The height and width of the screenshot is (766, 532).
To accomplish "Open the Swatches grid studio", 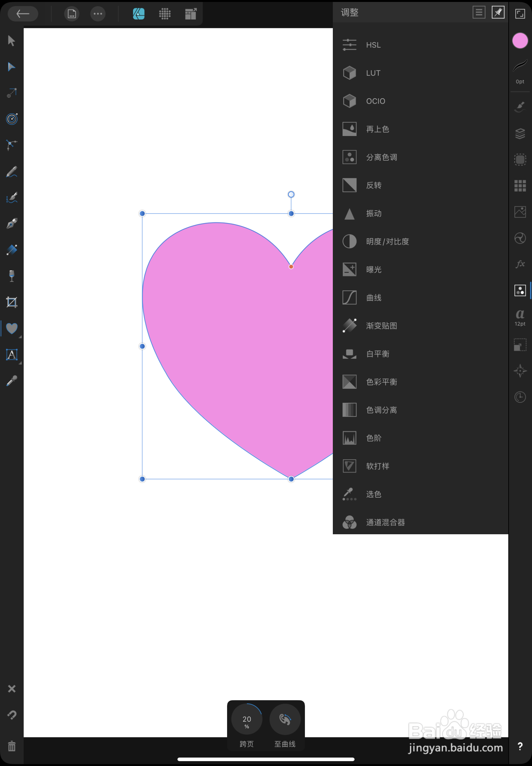I will tap(520, 185).
